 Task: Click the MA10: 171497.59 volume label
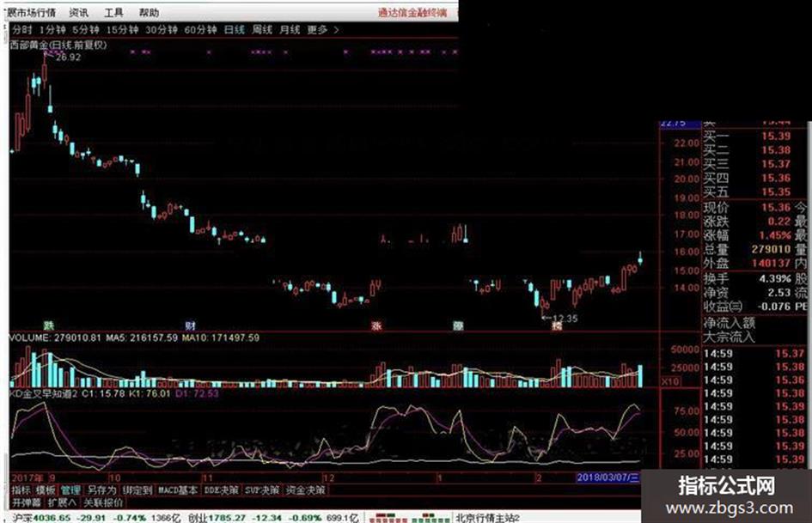point(221,338)
